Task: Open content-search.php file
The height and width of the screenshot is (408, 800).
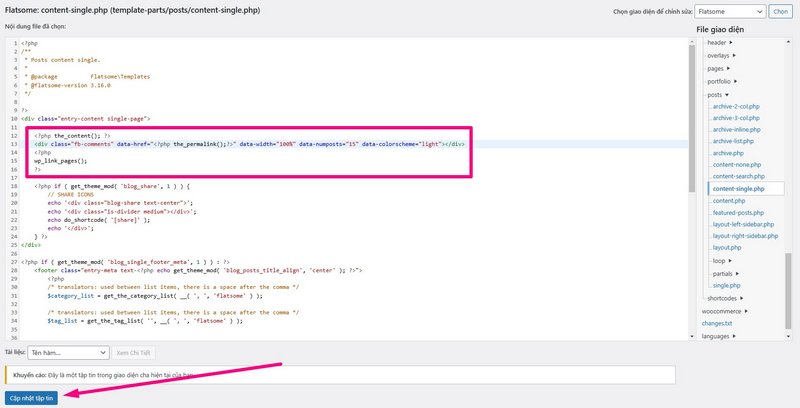Action: tap(738, 176)
